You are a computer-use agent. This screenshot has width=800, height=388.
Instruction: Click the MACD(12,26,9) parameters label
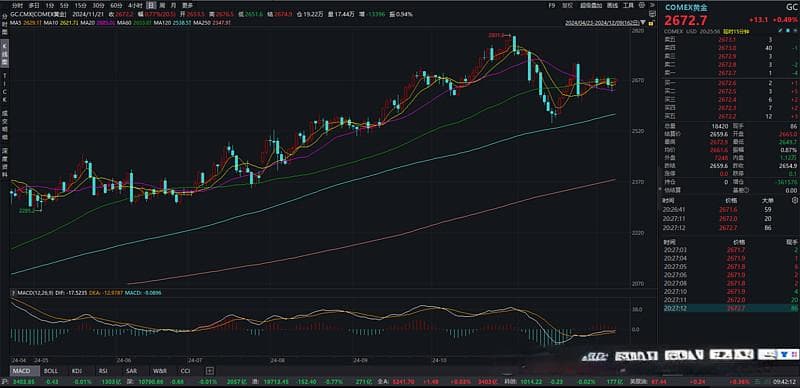pos(35,293)
